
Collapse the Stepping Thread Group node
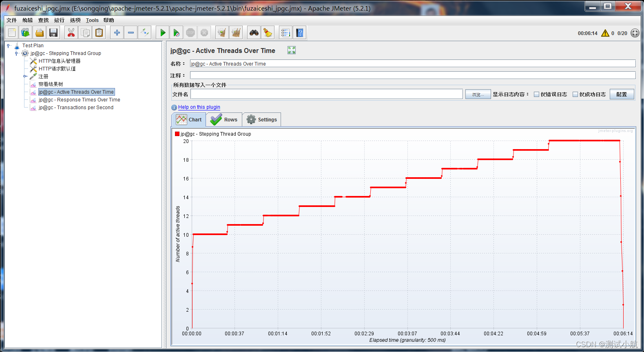click(x=16, y=53)
